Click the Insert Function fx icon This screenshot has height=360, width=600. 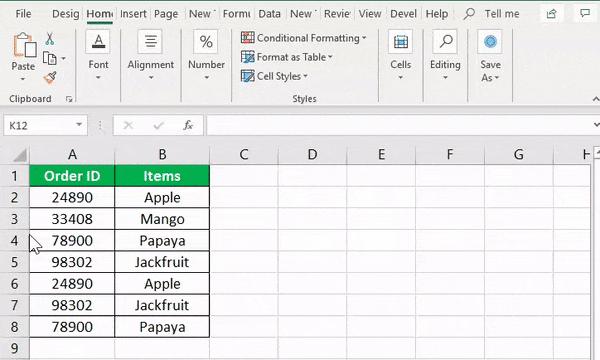188,125
